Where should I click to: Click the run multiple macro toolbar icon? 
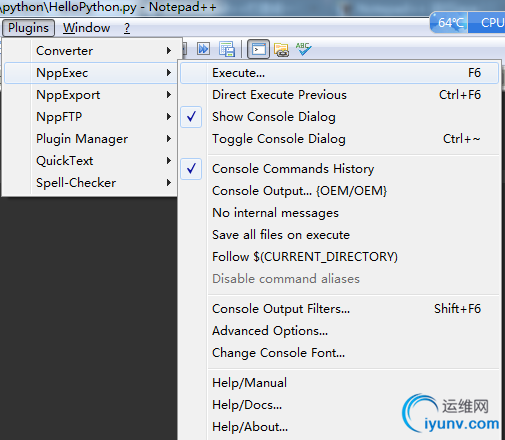203,49
